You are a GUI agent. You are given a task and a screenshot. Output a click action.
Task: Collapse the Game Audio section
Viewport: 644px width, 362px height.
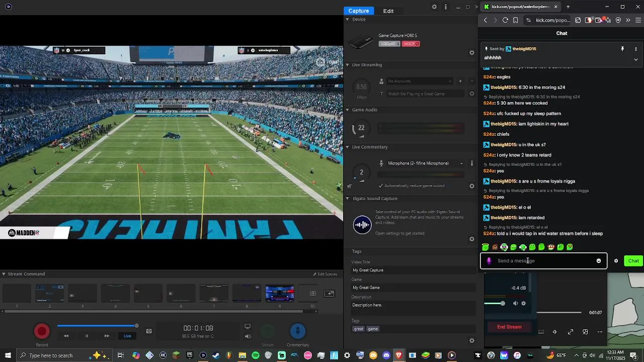[347, 110]
